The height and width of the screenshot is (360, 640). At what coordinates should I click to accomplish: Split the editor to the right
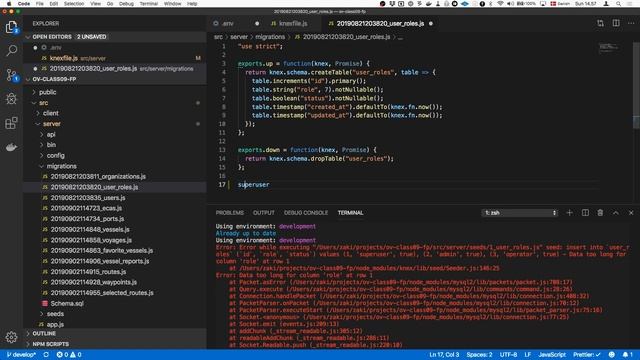(616, 23)
